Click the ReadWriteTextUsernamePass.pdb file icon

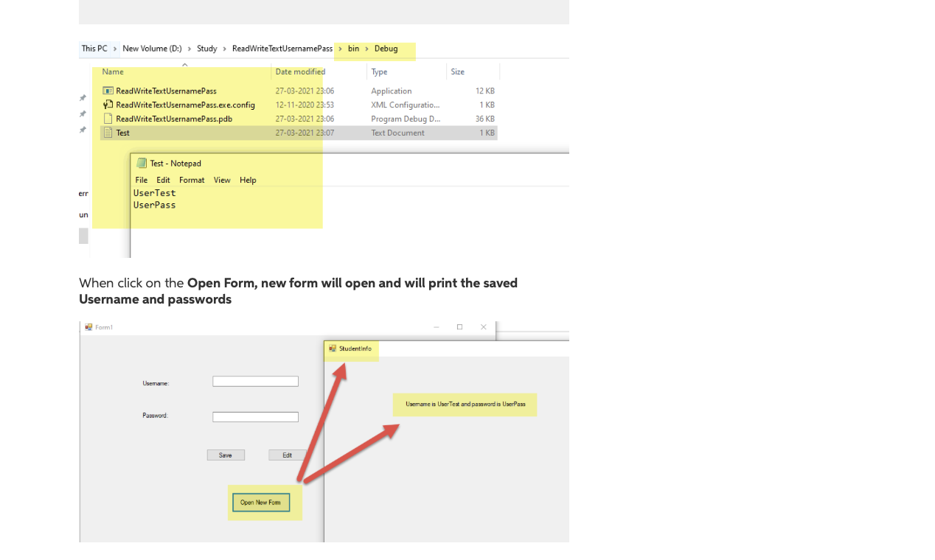(x=108, y=119)
